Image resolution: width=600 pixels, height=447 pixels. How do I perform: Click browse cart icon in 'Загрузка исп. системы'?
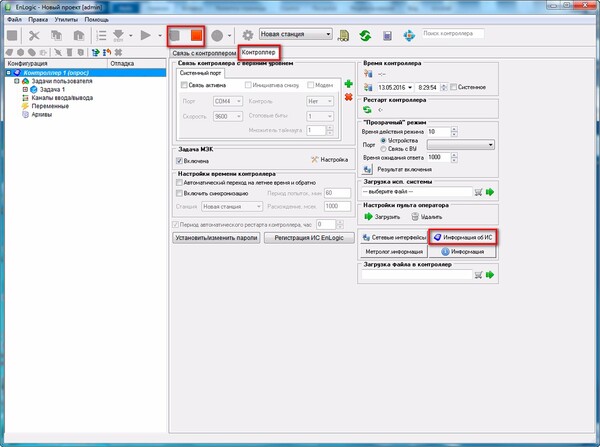(478, 192)
